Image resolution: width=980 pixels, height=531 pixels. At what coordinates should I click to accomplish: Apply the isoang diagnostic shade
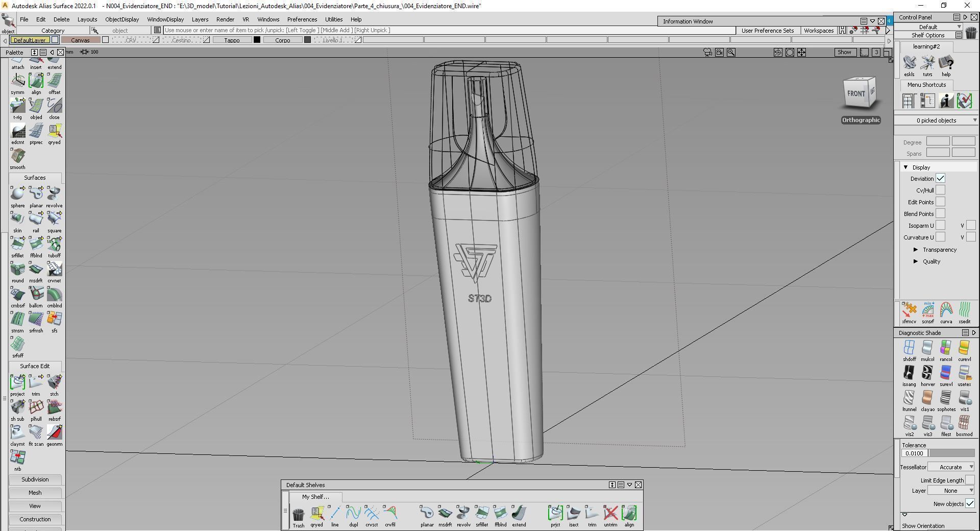tap(909, 373)
